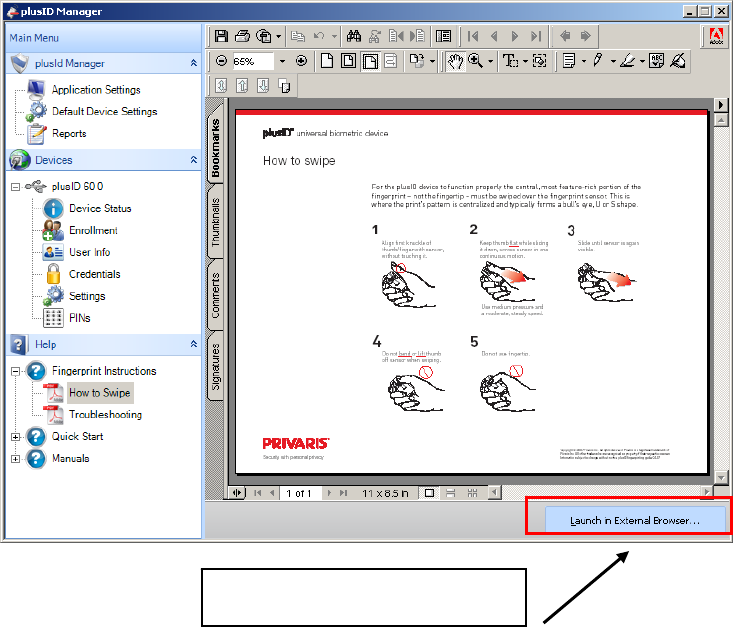Click the zoom percentage field showing 65%

[x=252, y=61]
